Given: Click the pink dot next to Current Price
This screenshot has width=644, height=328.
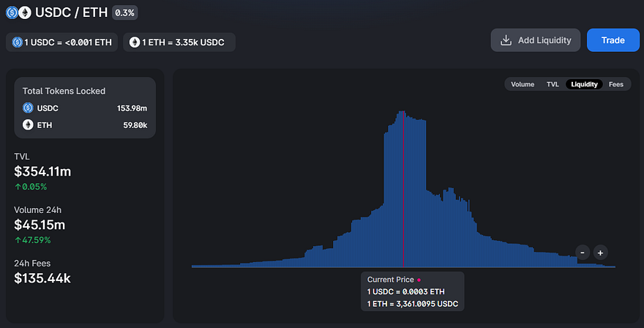Looking at the screenshot, I should (x=419, y=280).
